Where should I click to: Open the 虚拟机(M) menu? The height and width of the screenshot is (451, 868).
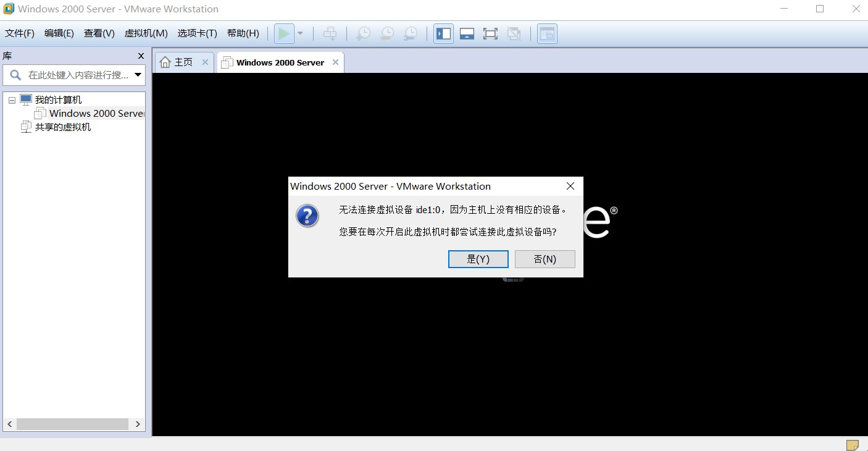click(146, 33)
